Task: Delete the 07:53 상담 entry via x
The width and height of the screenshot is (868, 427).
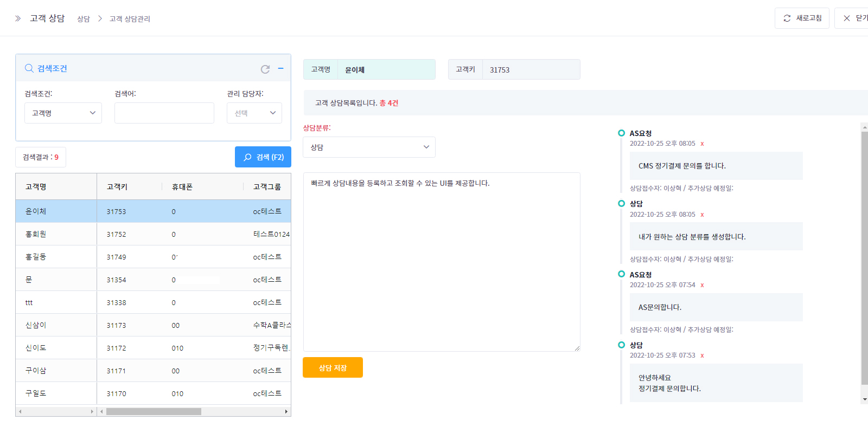Action: (702, 356)
